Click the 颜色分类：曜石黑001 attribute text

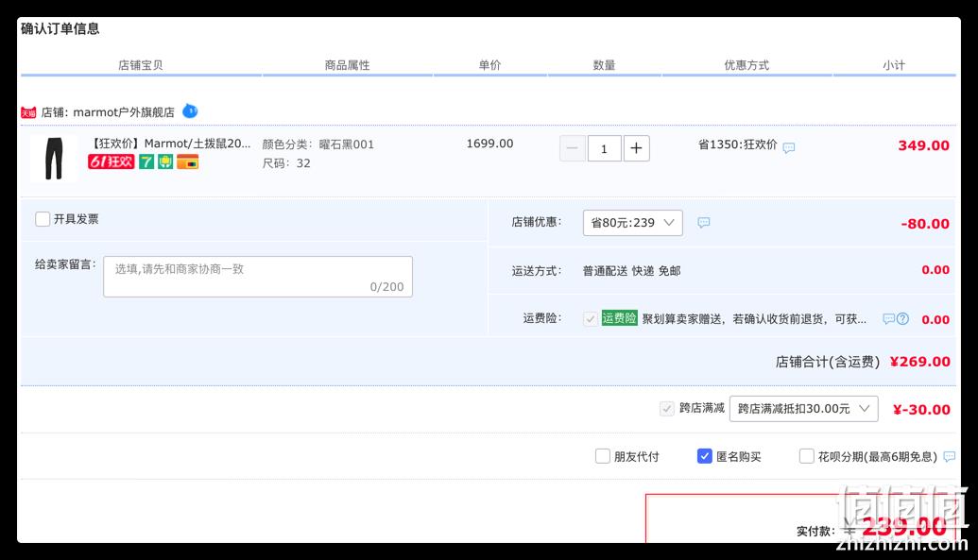pos(318,144)
